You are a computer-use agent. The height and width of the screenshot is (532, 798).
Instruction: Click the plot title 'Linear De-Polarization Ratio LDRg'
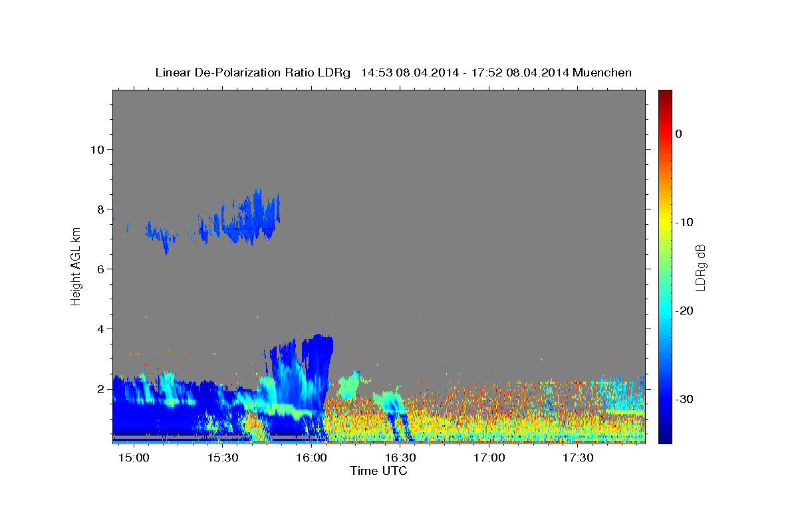[253, 72]
